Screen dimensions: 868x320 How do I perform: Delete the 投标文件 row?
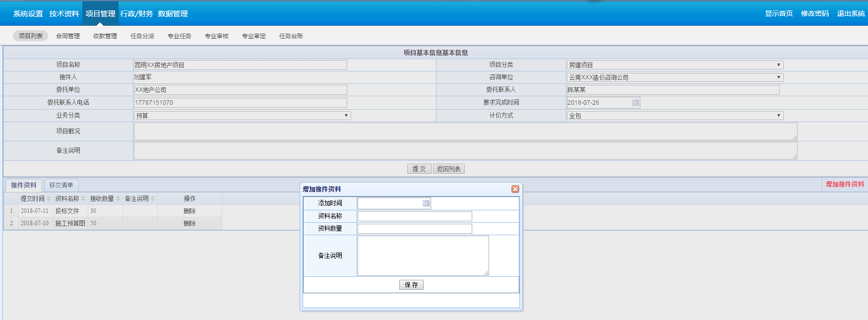coord(189,211)
